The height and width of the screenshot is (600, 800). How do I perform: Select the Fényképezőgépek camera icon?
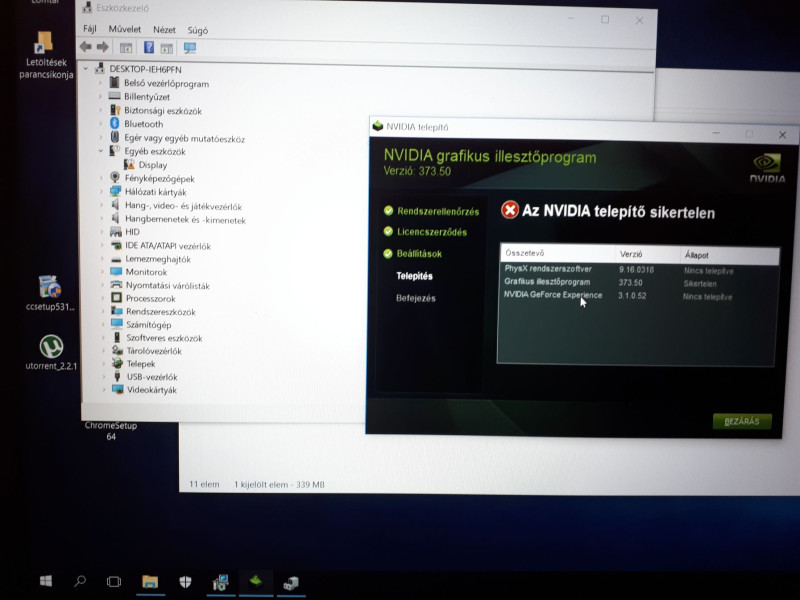[x=115, y=178]
